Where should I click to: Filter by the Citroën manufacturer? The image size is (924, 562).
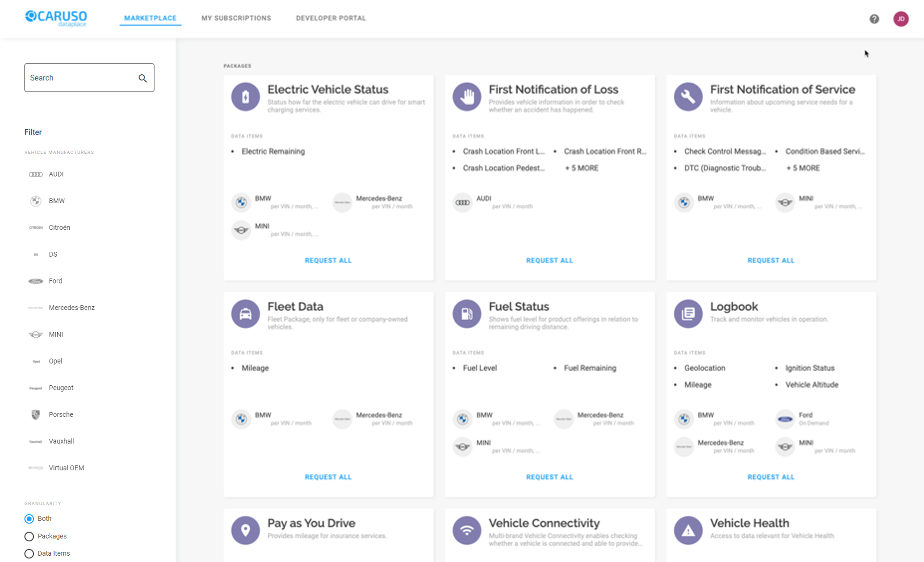(x=59, y=228)
